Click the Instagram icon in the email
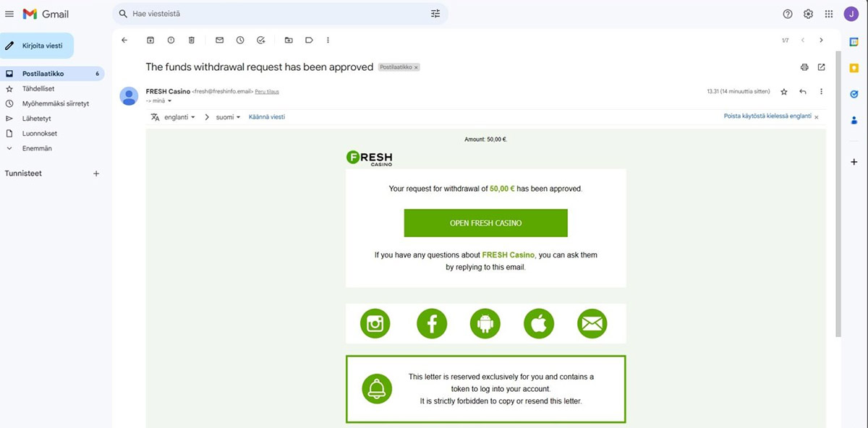The image size is (868, 428). (x=375, y=323)
